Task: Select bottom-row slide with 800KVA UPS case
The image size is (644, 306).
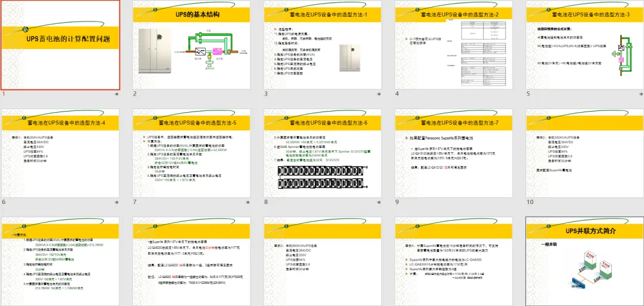Action: (323, 262)
